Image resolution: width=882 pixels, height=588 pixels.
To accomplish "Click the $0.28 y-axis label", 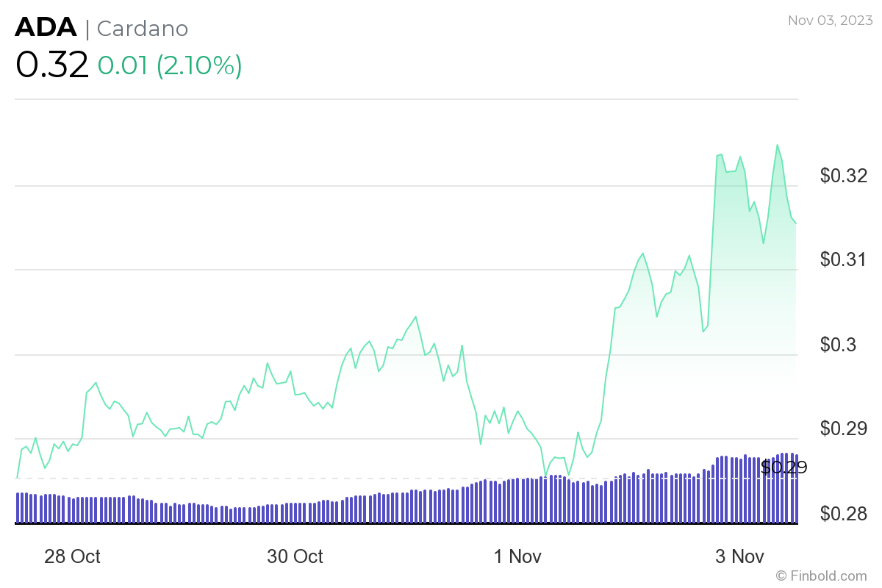I will click(844, 513).
